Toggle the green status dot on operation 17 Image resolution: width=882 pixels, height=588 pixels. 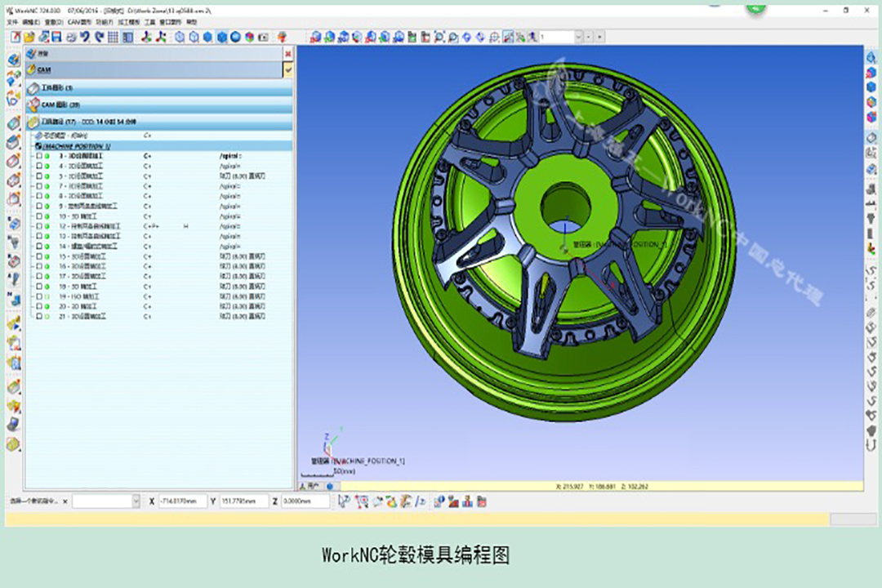(47, 276)
